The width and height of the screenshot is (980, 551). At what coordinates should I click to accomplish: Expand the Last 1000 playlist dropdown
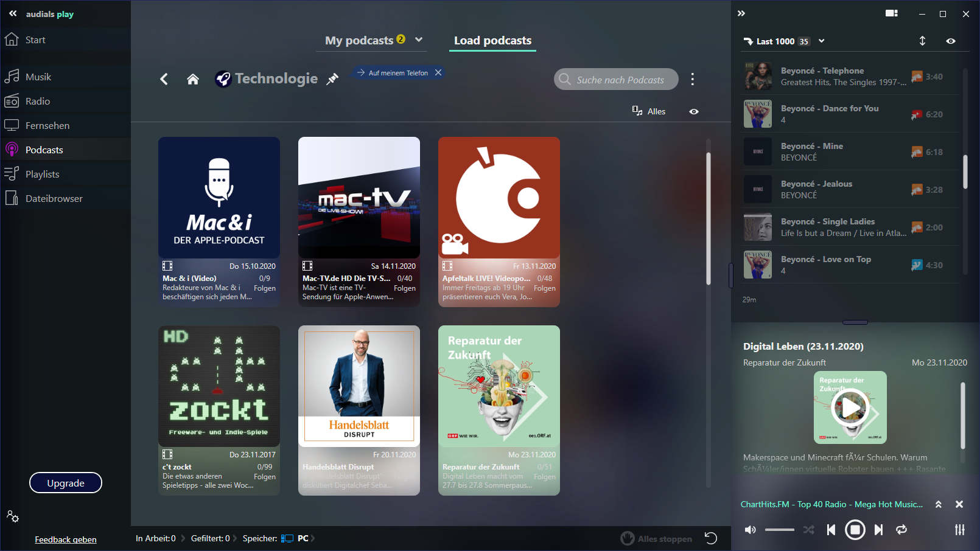821,41
